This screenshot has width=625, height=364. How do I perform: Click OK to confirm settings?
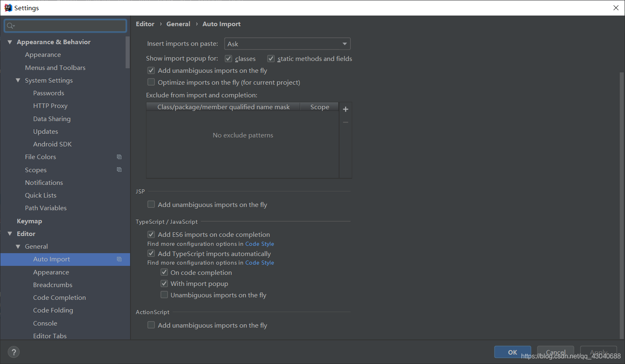pos(513,352)
